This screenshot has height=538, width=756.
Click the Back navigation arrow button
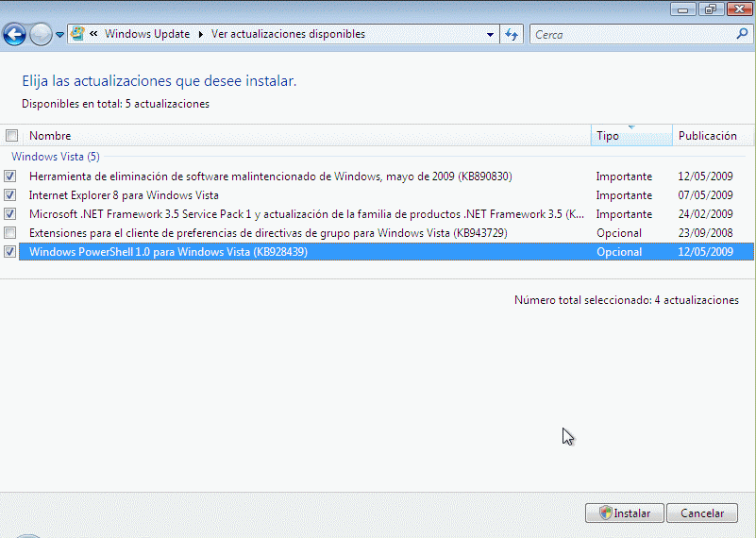point(14,35)
